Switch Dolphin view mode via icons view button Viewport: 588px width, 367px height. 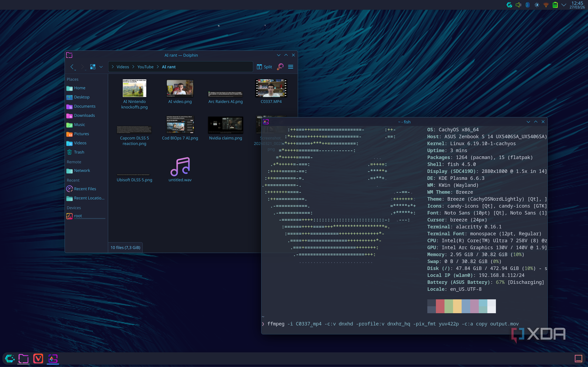point(93,67)
